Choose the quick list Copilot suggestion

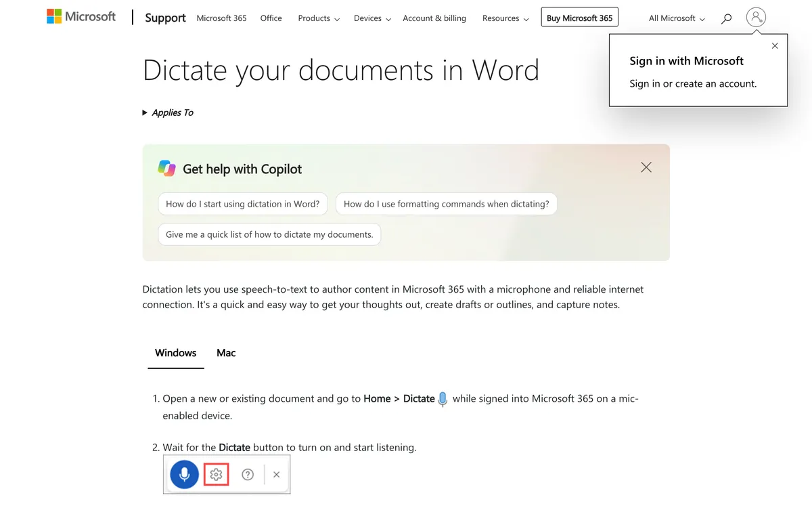269,234
